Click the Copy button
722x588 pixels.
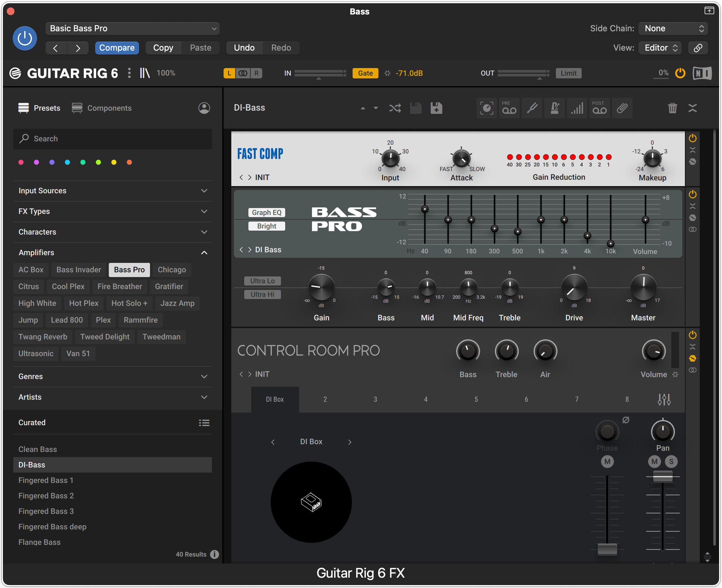163,48
